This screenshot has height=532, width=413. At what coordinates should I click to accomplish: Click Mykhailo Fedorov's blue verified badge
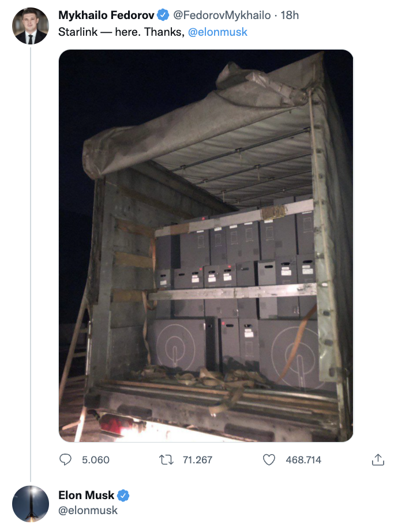pos(163,15)
